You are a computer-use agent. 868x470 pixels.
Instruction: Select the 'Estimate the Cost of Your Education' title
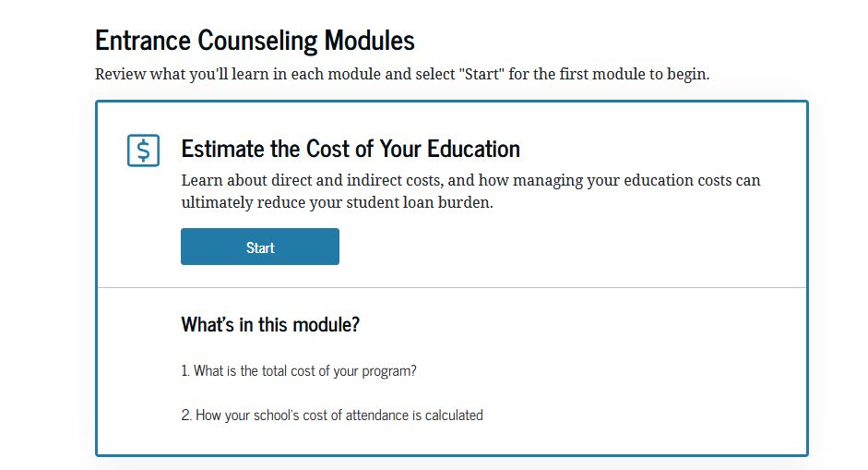tap(351, 149)
